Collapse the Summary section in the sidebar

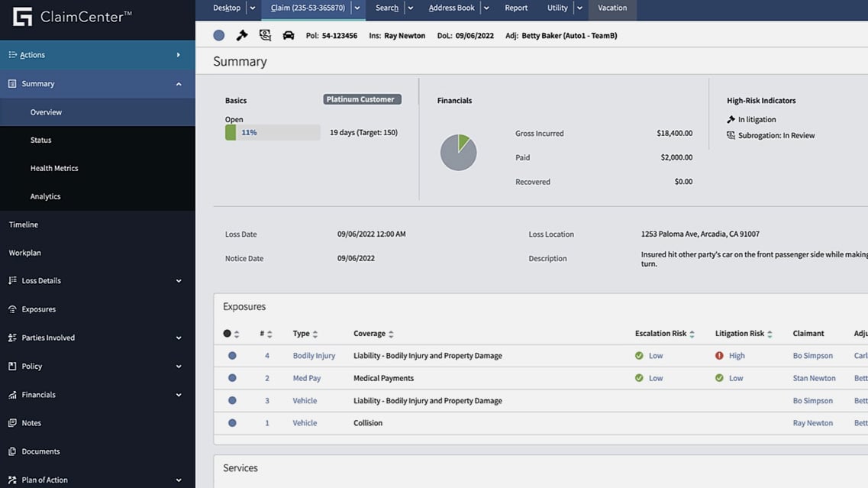[x=178, y=83]
